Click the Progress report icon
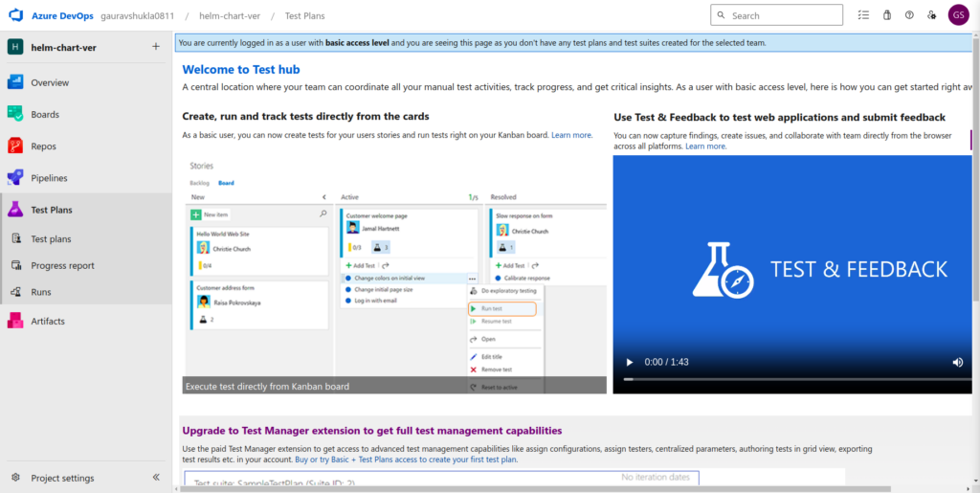The image size is (980, 493). 17,265
